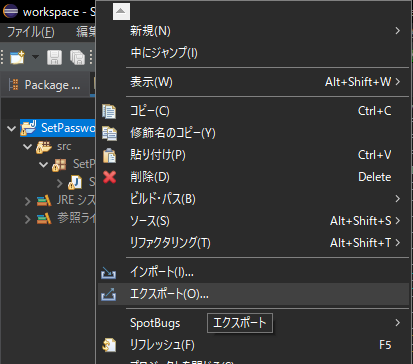Click the SpotBugs submenu arrow
The height and width of the screenshot is (364, 413).
click(397, 323)
